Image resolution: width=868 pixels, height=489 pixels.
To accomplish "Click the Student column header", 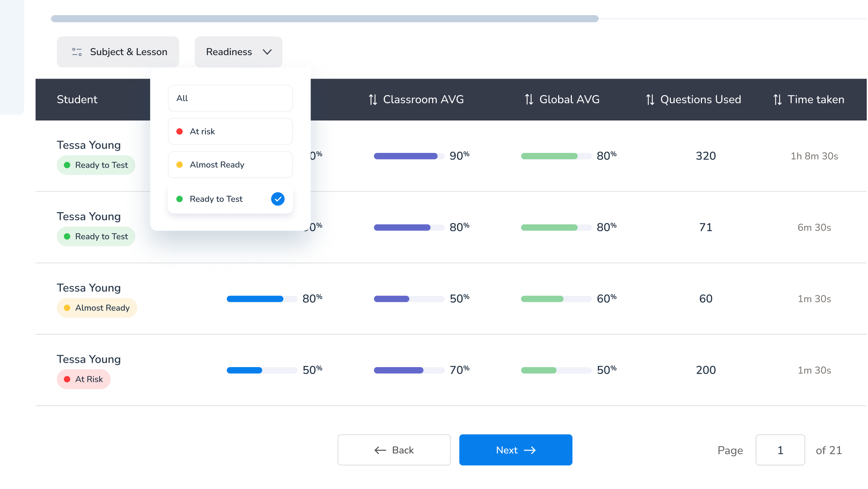I will [x=77, y=100].
